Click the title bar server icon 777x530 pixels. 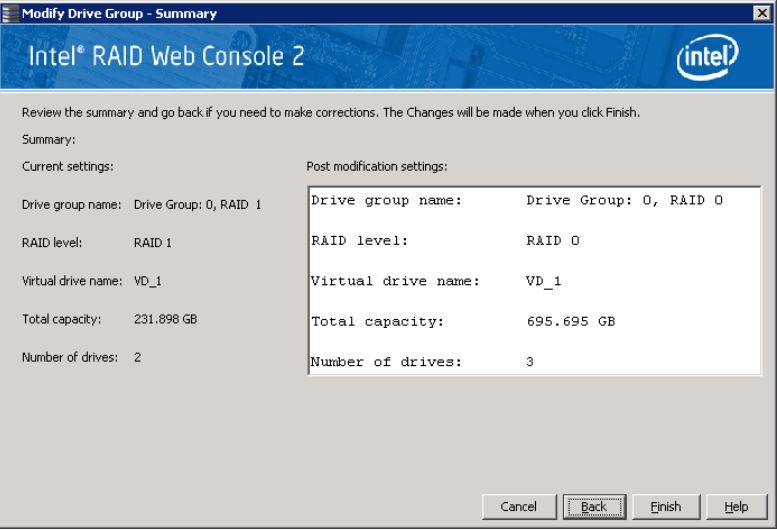10,13
